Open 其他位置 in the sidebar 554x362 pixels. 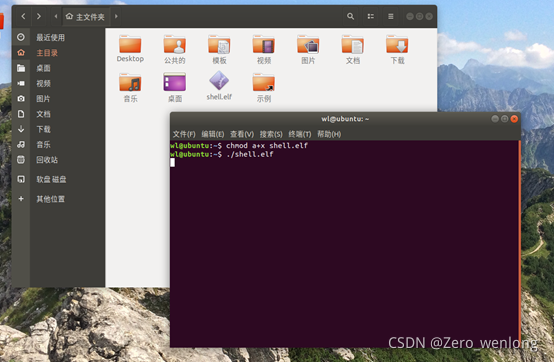pos(51,199)
